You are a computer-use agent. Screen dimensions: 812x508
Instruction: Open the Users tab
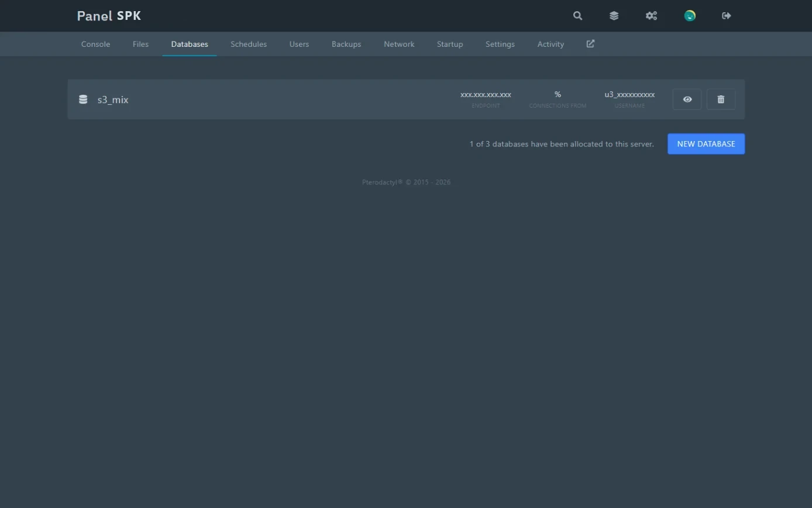[299, 44]
